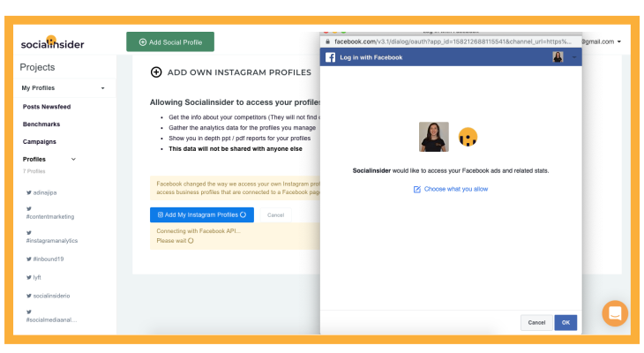Click Twitter icon beside #inbound19
Screen dimensions: 644x353
pos(29,259)
